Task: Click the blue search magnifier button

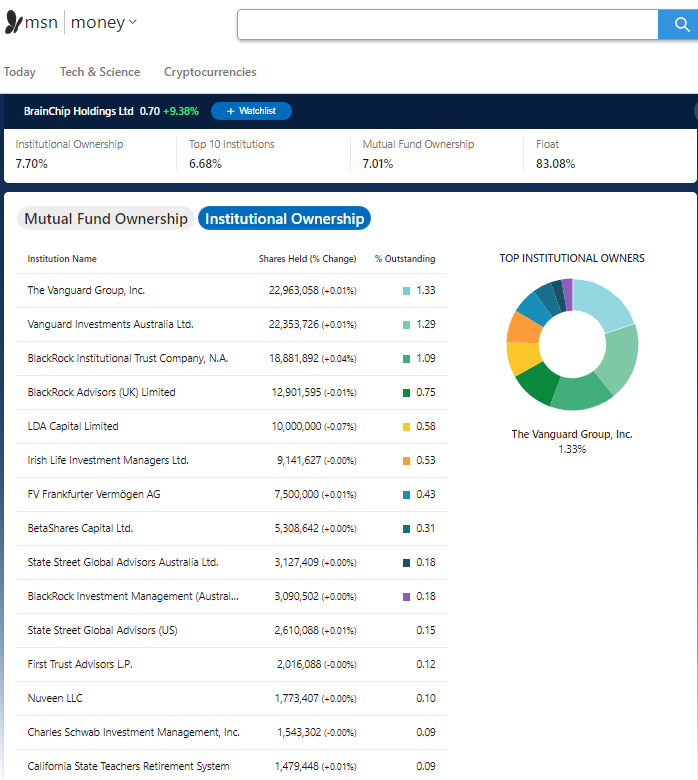Action: coord(680,24)
